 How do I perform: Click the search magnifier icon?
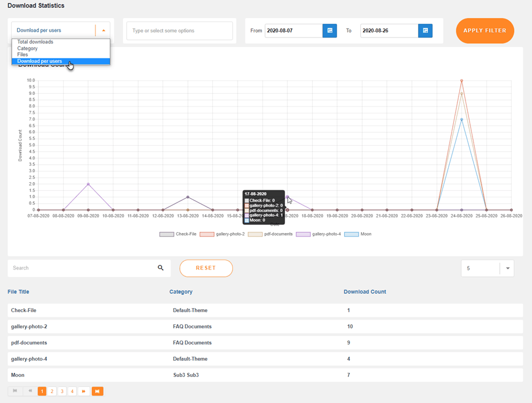[x=161, y=268]
